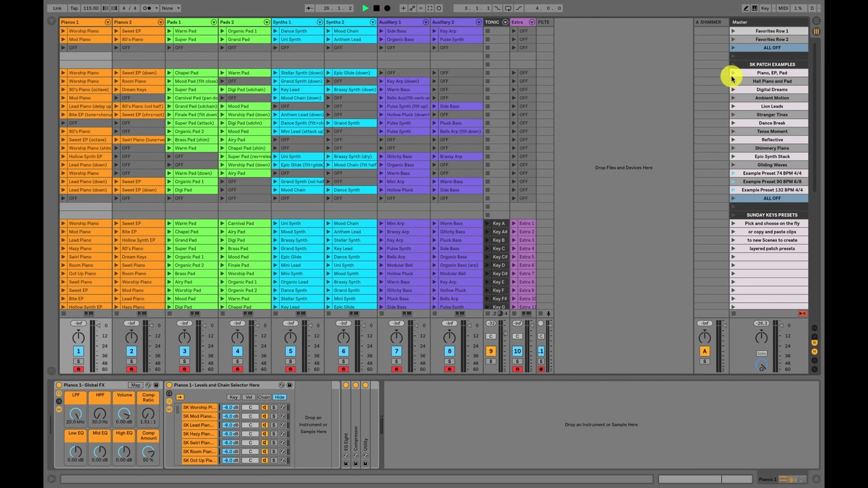Toggle the Metronome button
Viewport: 868px width, 488px height.
(147, 8)
